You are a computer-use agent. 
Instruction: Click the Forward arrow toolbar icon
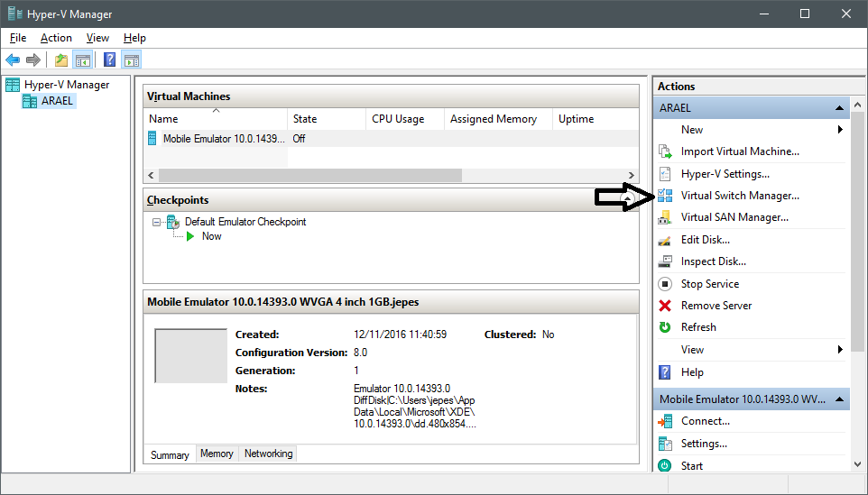click(x=33, y=60)
